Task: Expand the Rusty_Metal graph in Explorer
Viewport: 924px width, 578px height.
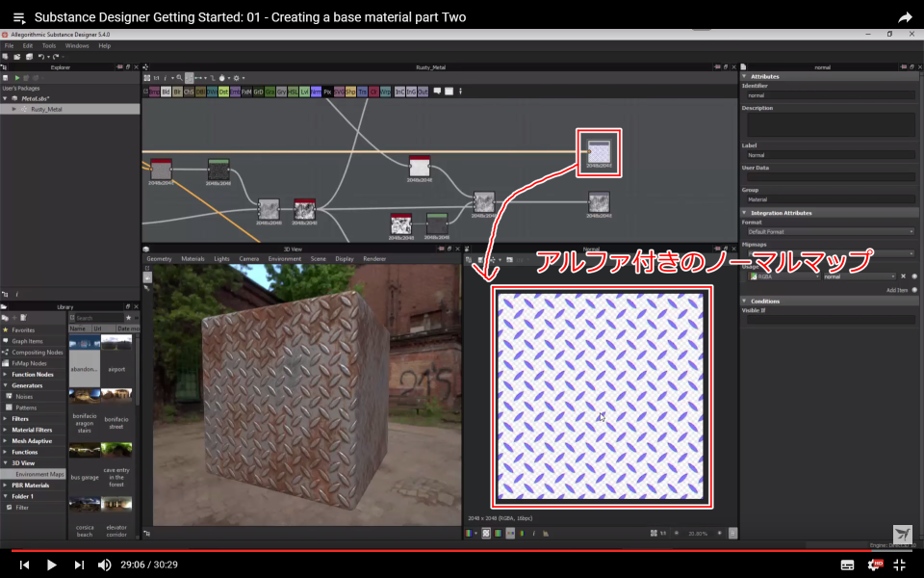Action: tap(14, 109)
